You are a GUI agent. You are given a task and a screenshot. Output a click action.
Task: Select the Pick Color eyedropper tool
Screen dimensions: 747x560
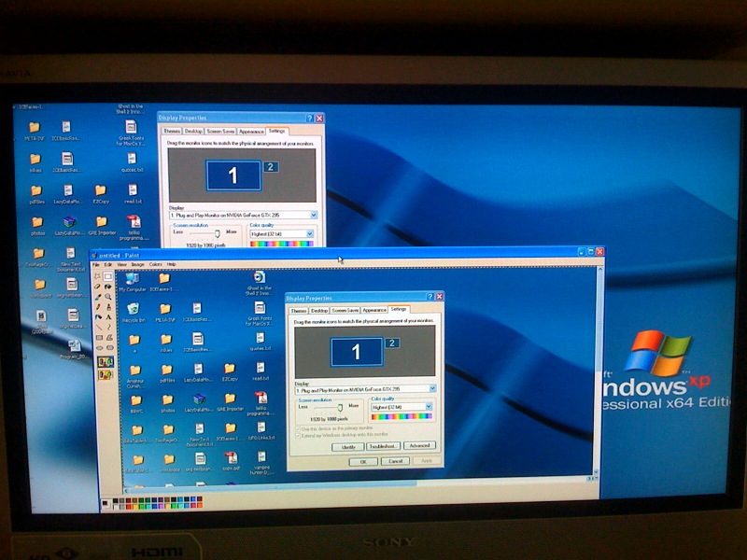coord(98,297)
